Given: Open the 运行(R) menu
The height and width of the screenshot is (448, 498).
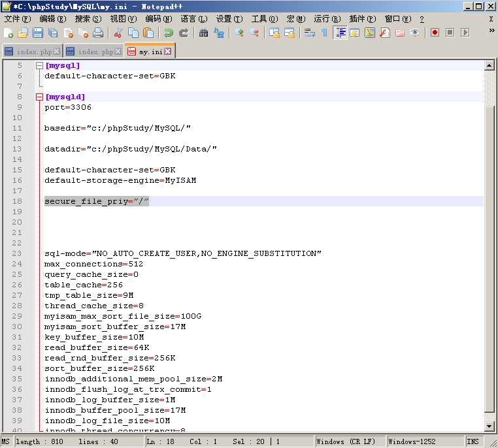Looking at the screenshot, I should click(x=327, y=19).
